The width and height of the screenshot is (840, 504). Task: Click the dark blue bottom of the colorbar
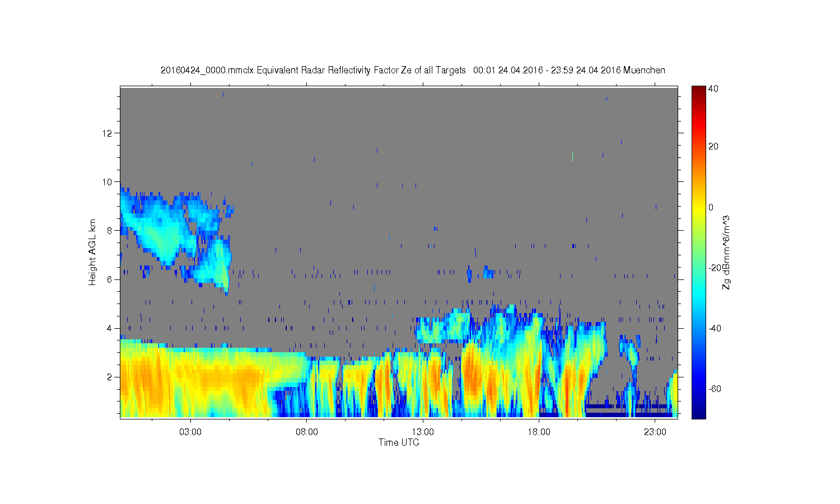click(x=698, y=413)
